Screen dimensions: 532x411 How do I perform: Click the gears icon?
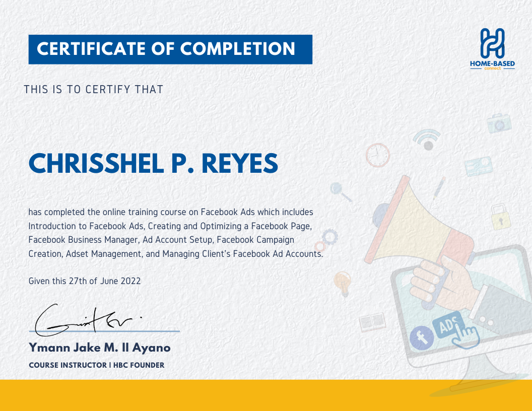pos(326,240)
